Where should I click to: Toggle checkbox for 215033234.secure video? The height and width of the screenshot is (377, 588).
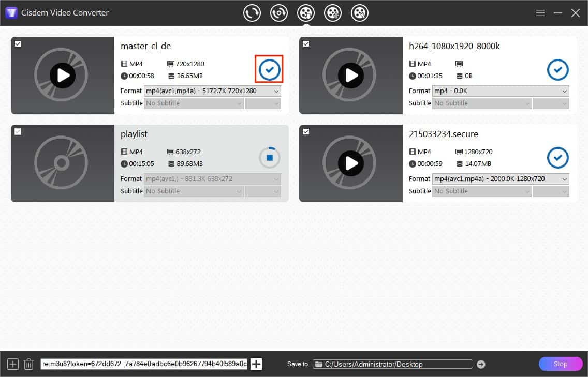[306, 131]
